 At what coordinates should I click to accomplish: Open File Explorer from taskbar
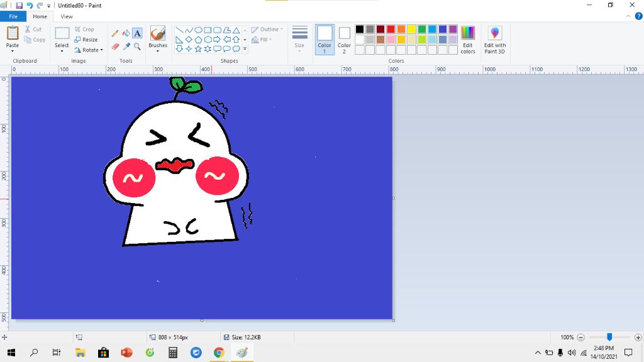[80, 353]
